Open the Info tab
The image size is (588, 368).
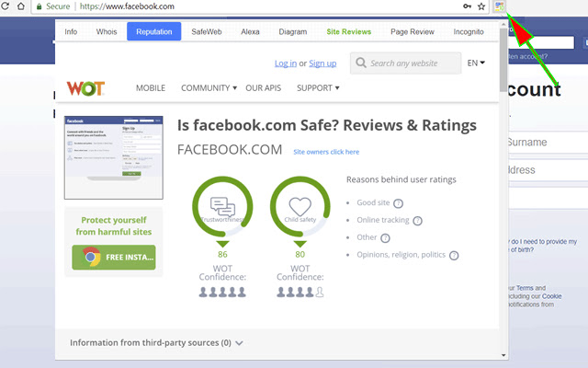coord(71,32)
